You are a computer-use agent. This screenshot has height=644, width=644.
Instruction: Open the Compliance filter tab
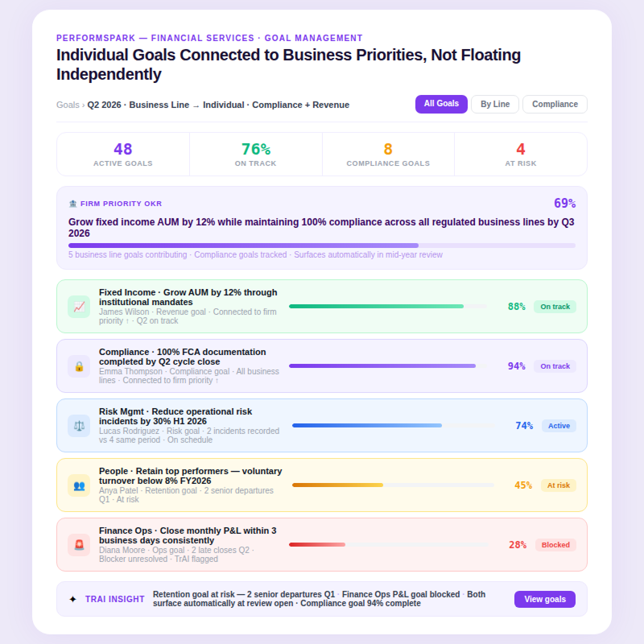pyautogui.click(x=555, y=104)
